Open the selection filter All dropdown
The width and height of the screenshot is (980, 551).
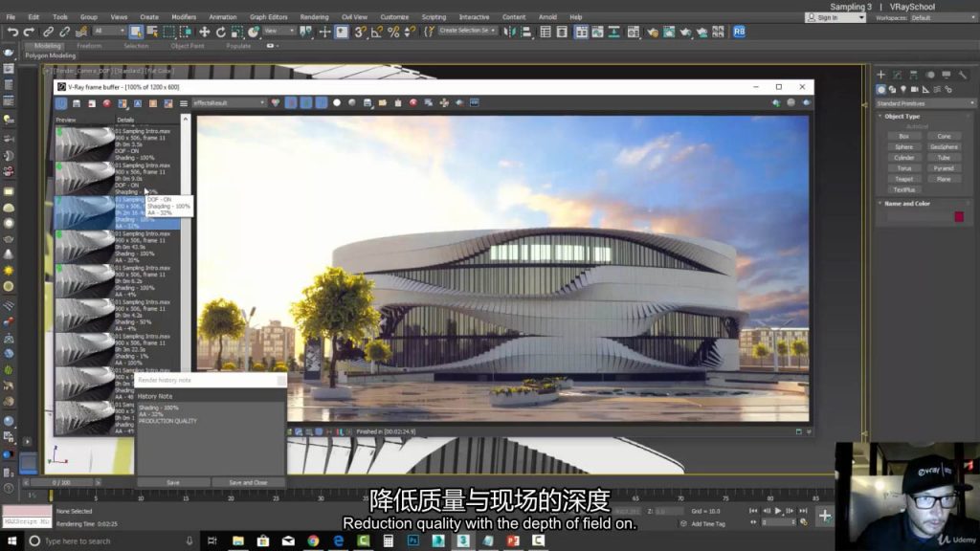point(109,31)
